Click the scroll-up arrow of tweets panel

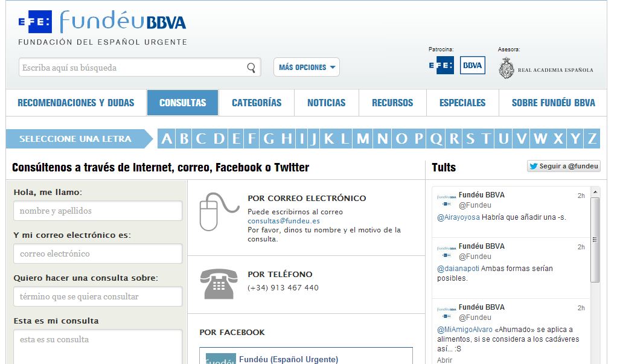pyautogui.click(x=595, y=192)
